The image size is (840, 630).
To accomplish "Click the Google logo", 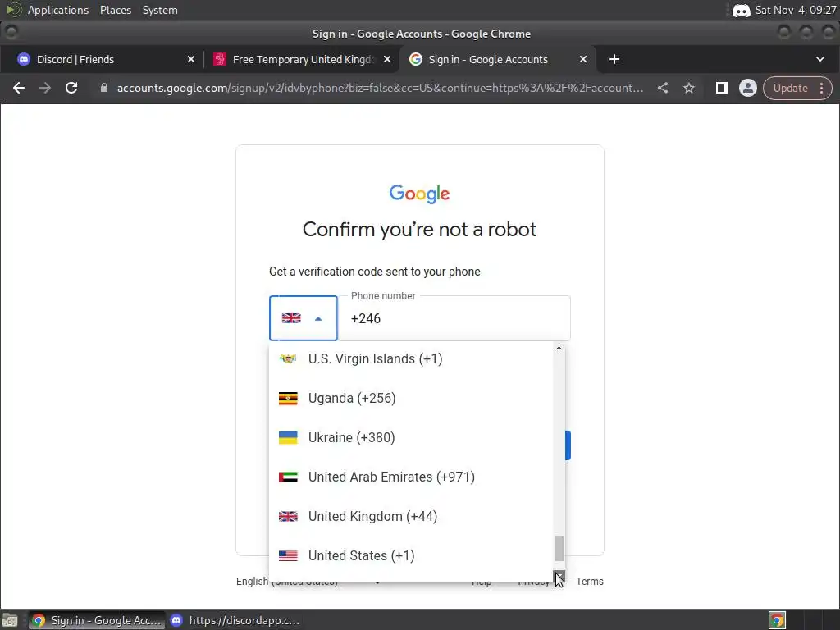I will coord(419,194).
